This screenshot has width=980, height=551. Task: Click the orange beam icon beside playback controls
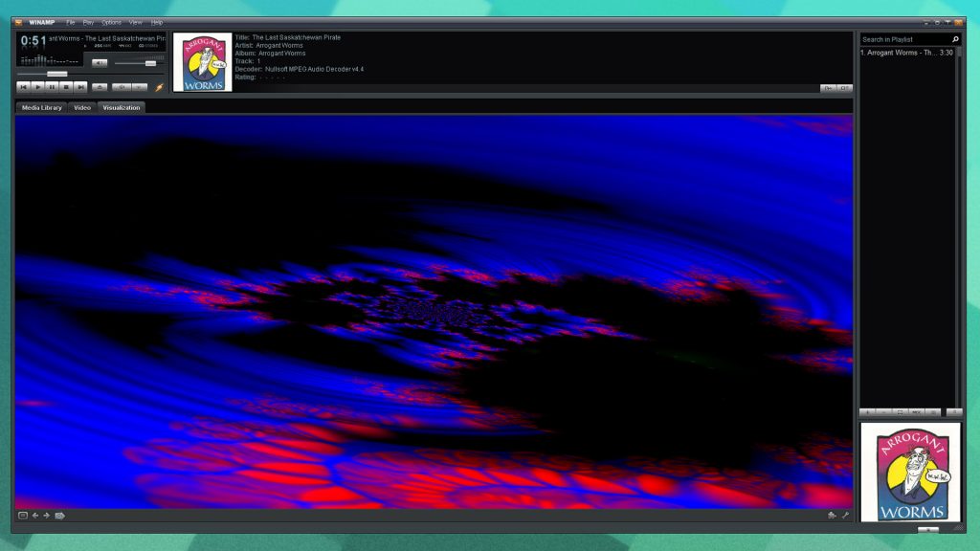tap(160, 86)
